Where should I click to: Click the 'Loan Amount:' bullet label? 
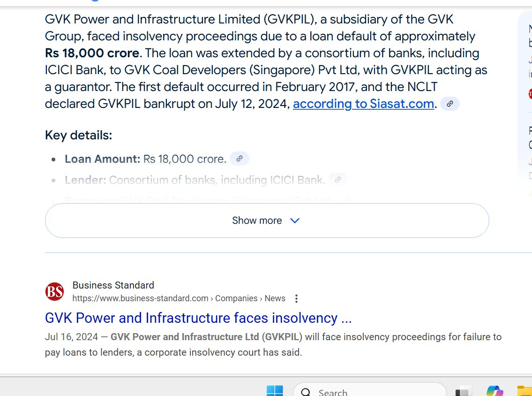[102, 159]
